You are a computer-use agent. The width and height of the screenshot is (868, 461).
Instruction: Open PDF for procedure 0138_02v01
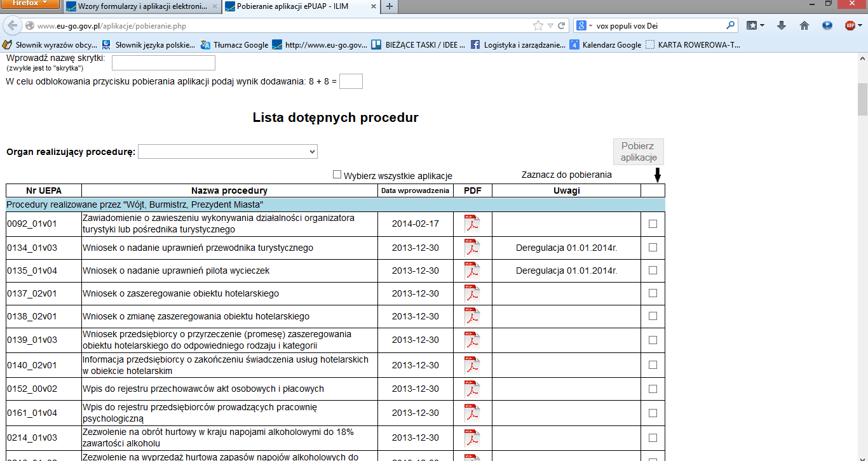[x=472, y=317]
